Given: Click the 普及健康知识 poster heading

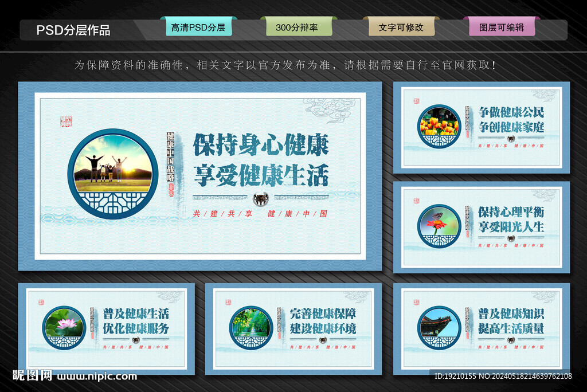Looking at the screenshot, I should pyautogui.click(x=511, y=313).
